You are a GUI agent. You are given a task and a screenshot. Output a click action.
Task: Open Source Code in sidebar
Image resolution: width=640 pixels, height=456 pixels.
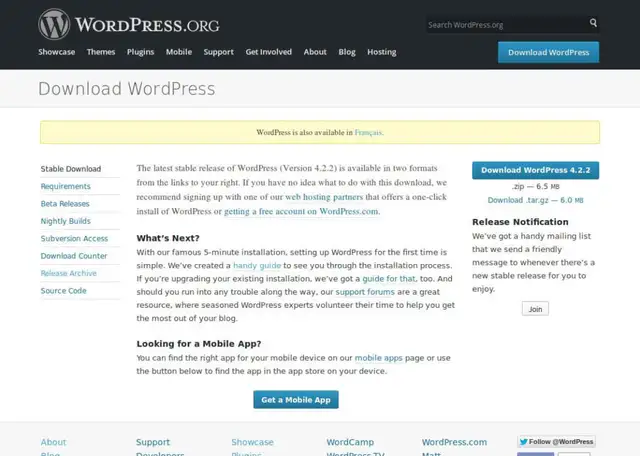(x=64, y=291)
